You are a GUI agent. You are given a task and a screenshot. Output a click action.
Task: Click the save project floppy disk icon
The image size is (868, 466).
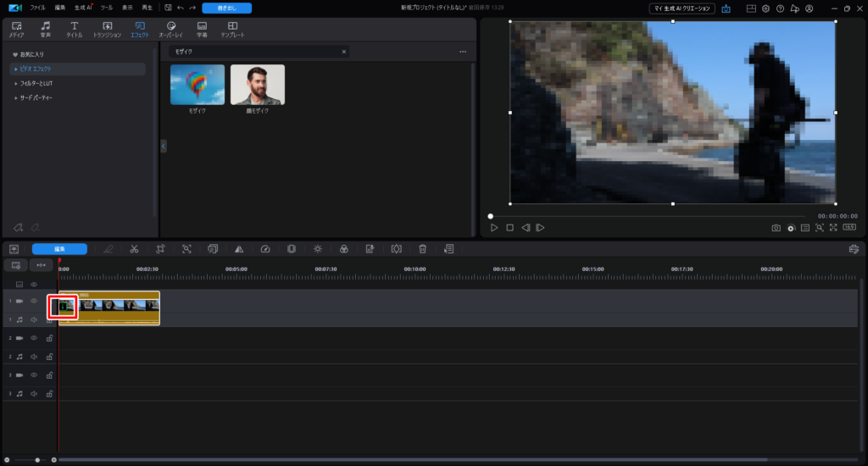point(168,8)
